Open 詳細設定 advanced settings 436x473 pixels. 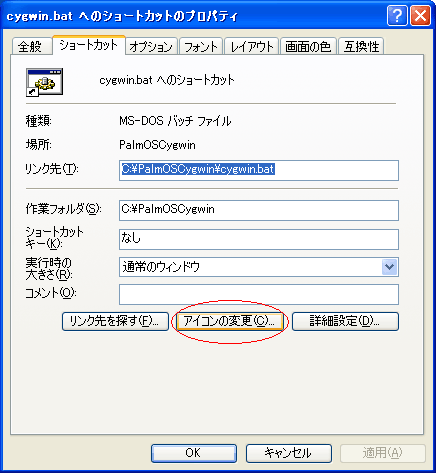pos(345,321)
